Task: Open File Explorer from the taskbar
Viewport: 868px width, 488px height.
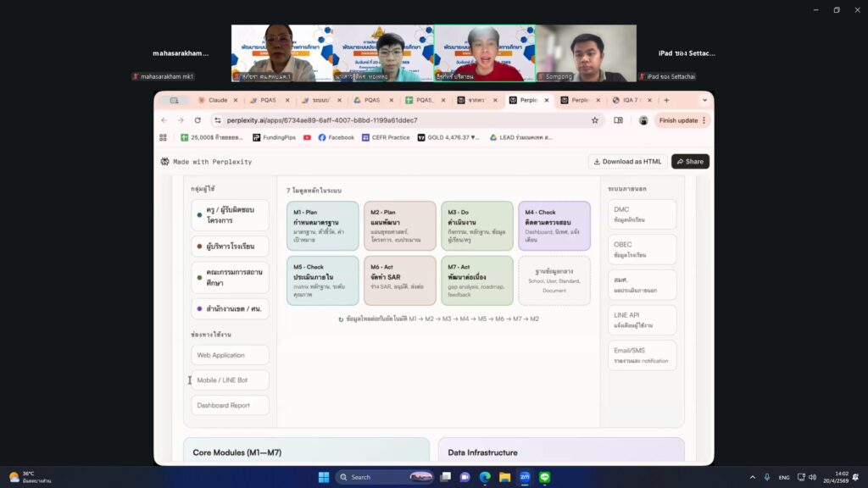Action: [504, 477]
